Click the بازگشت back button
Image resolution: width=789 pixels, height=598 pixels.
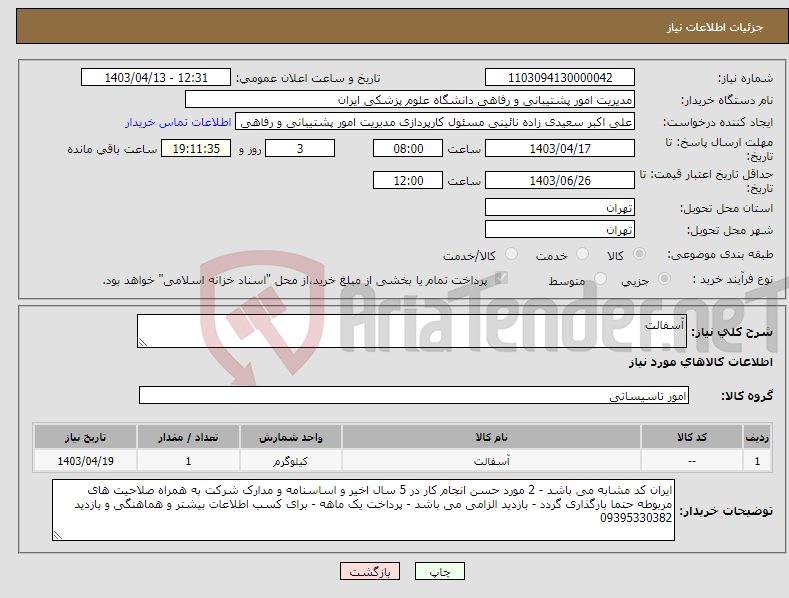(370, 572)
